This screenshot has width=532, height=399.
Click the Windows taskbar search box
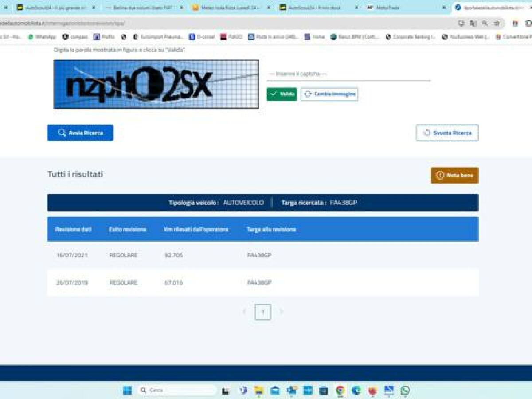(177, 390)
